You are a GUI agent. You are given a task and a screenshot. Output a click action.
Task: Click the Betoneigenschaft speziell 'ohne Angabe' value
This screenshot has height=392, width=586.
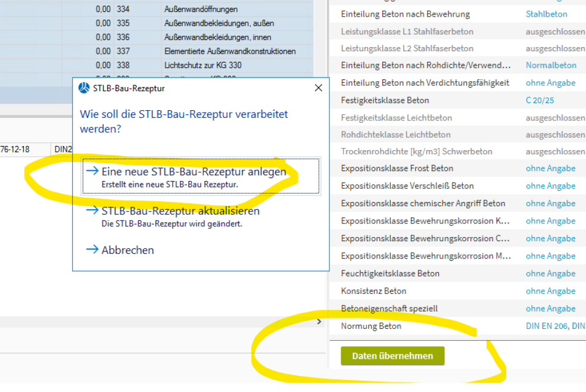point(550,309)
